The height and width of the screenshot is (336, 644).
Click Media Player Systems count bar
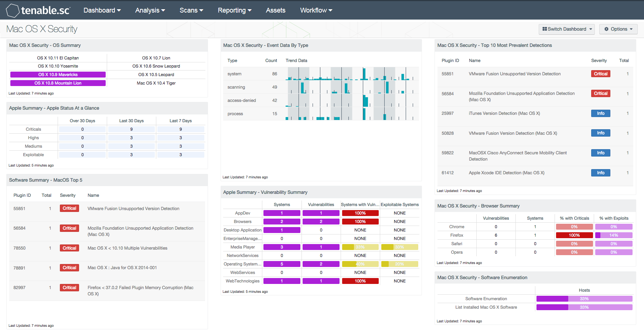tap(282, 247)
